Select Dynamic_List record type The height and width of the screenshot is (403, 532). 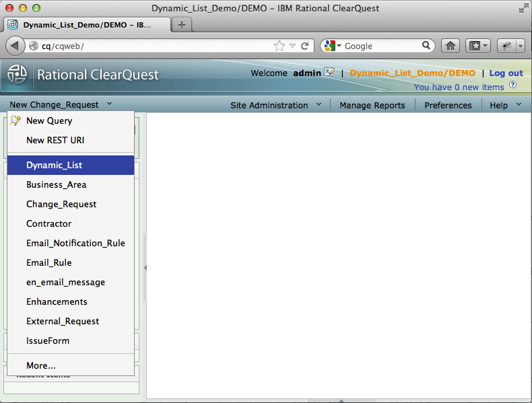pyautogui.click(x=71, y=165)
